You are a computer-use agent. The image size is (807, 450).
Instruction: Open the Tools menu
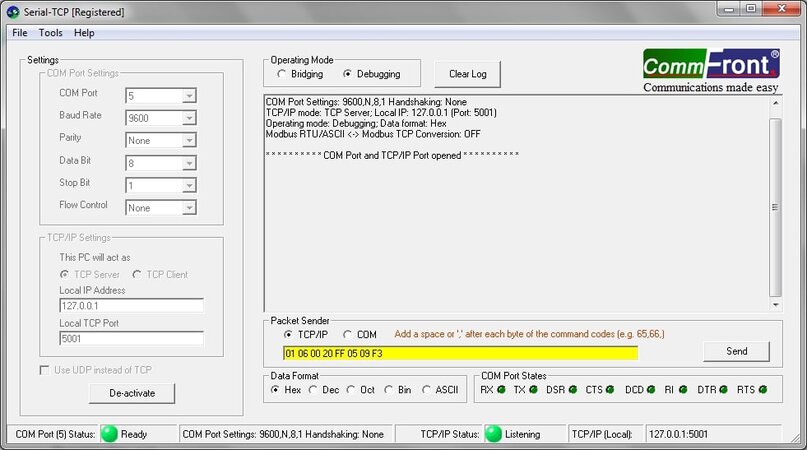[x=50, y=33]
